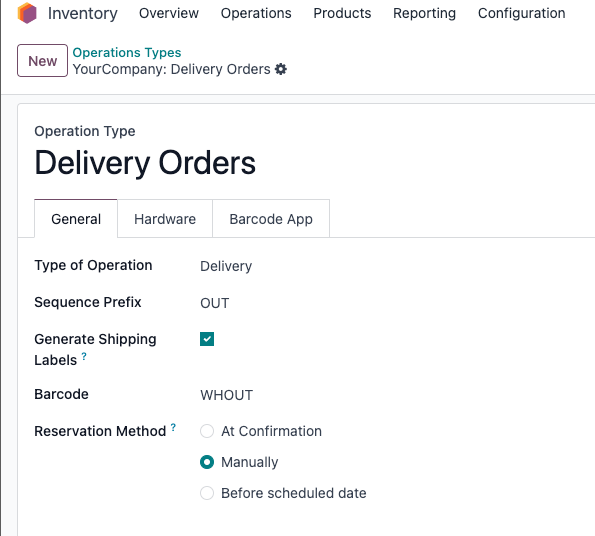
Task: Open the Reporting menu
Action: pyautogui.click(x=424, y=13)
